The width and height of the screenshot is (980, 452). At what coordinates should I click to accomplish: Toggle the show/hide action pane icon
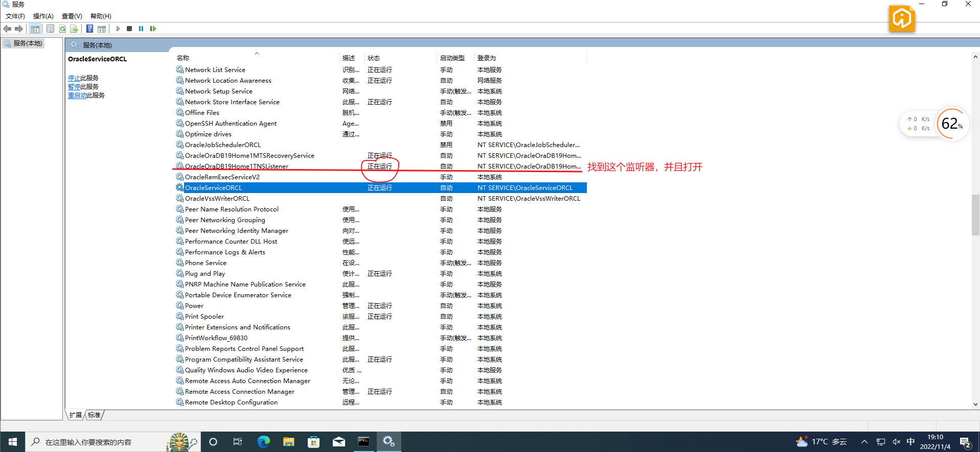(102, 29)
